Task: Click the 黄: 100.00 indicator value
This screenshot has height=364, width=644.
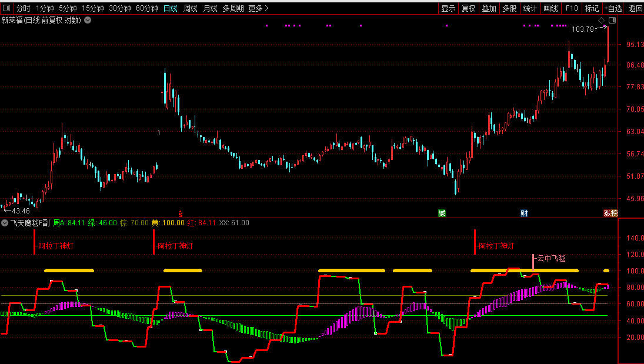Action: (168, 223)
